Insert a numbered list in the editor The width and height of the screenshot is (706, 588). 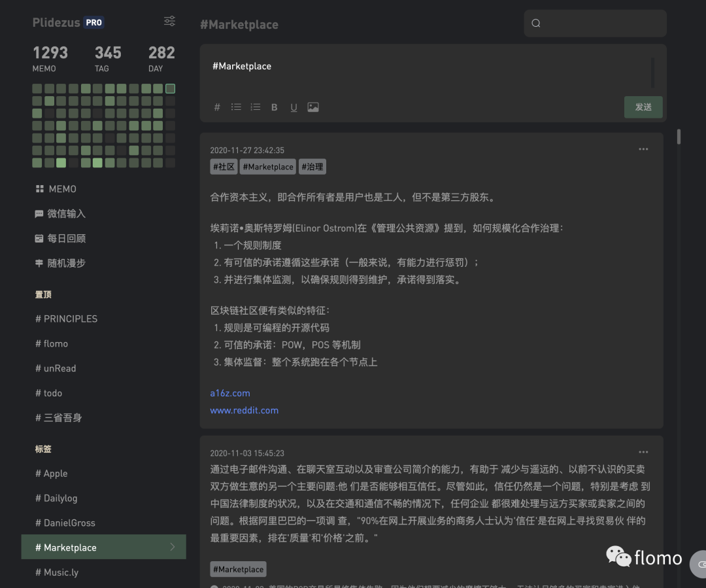pyautogui.click(x=256, y=107)
